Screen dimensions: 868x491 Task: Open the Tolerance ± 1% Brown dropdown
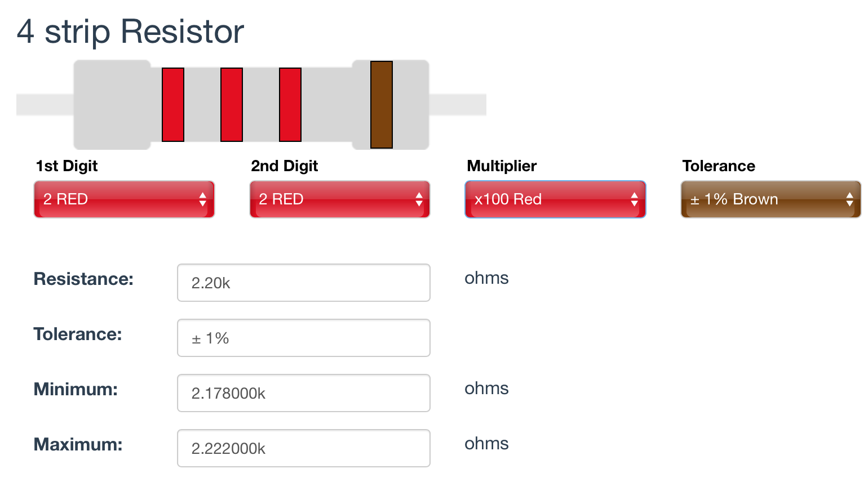[x=770, y=199]
